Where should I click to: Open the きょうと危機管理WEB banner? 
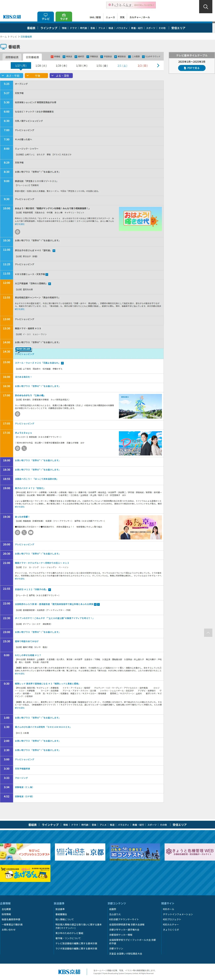click(x=190, y=852)
